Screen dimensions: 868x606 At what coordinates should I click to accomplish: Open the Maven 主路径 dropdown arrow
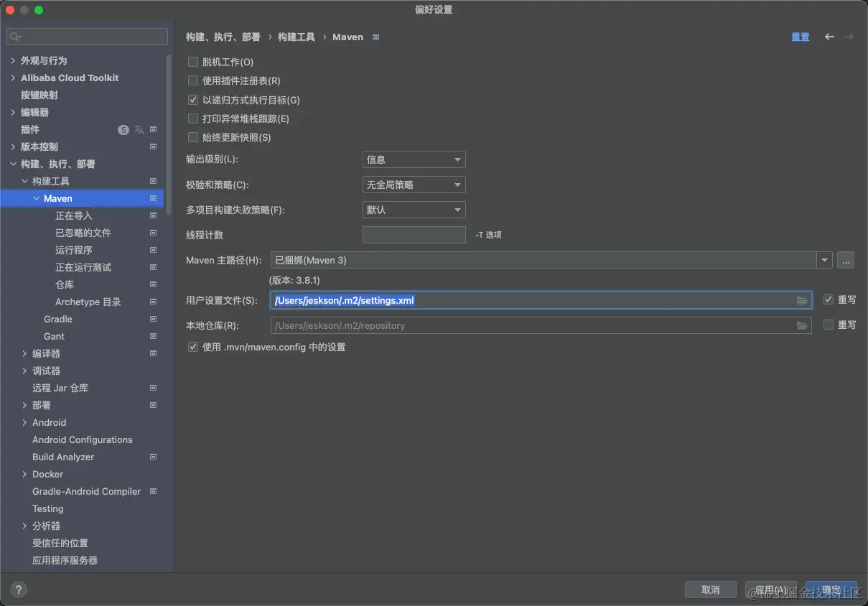pyautogui.click(x=824, y=261)
